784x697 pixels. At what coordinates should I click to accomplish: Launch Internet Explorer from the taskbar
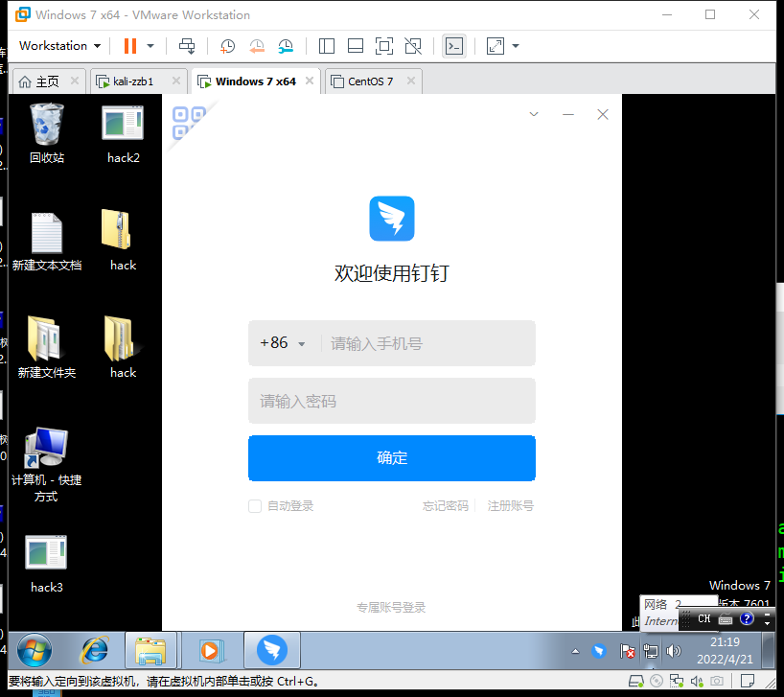point(95,650)
